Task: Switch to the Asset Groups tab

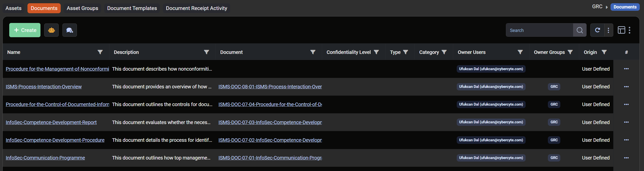Action: [x=82, y=8]
